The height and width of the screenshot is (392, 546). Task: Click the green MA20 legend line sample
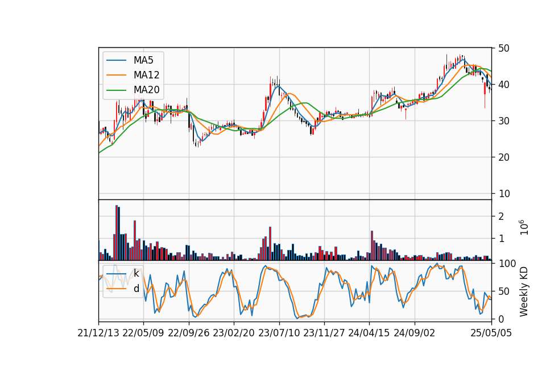[x=116, y=90]
